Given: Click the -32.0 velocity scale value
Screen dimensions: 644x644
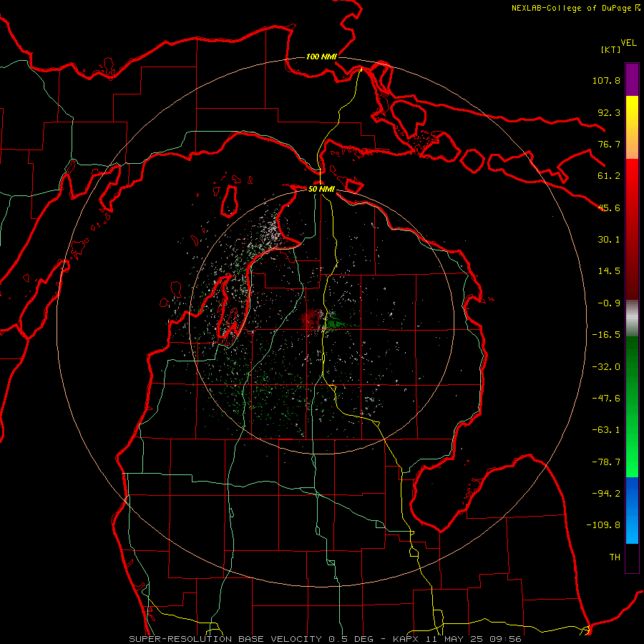Looking at the screenshot, I should (x=606, y=367).
